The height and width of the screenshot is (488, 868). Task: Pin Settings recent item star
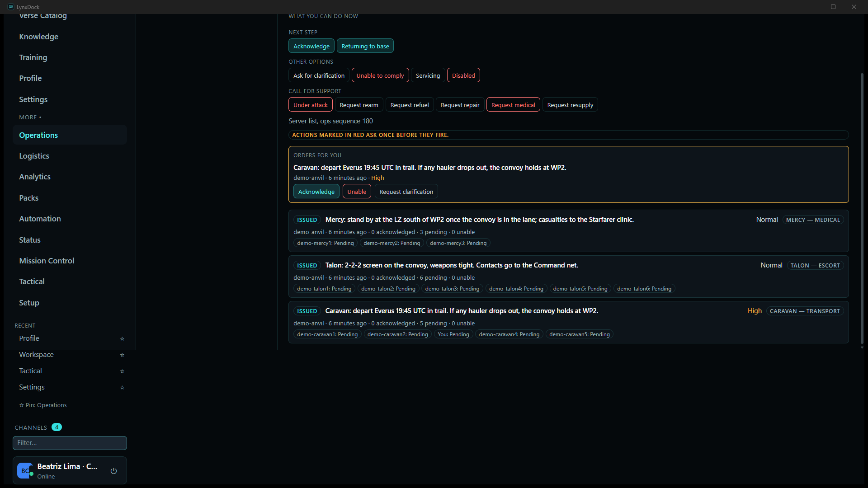[122, 387]
